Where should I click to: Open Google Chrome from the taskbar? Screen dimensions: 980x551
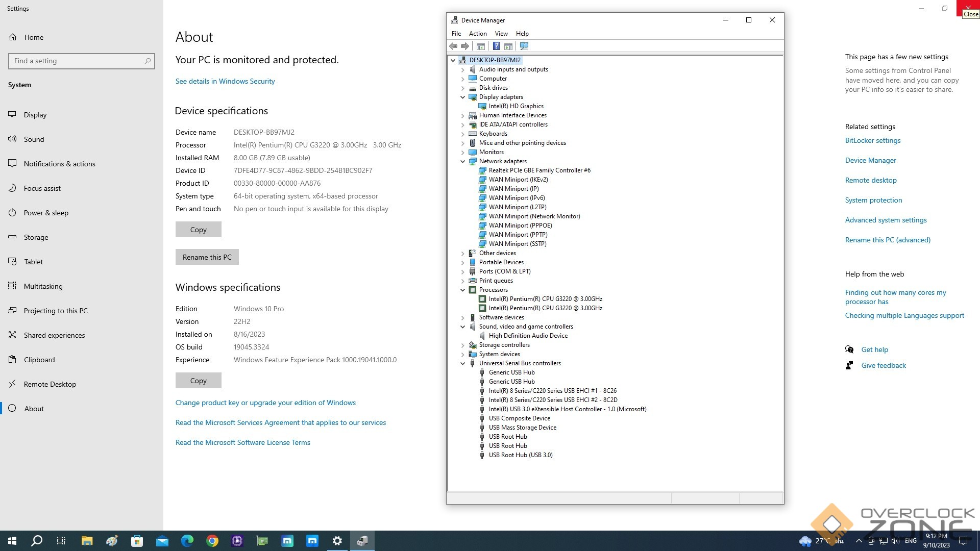[x=212, y=541]
